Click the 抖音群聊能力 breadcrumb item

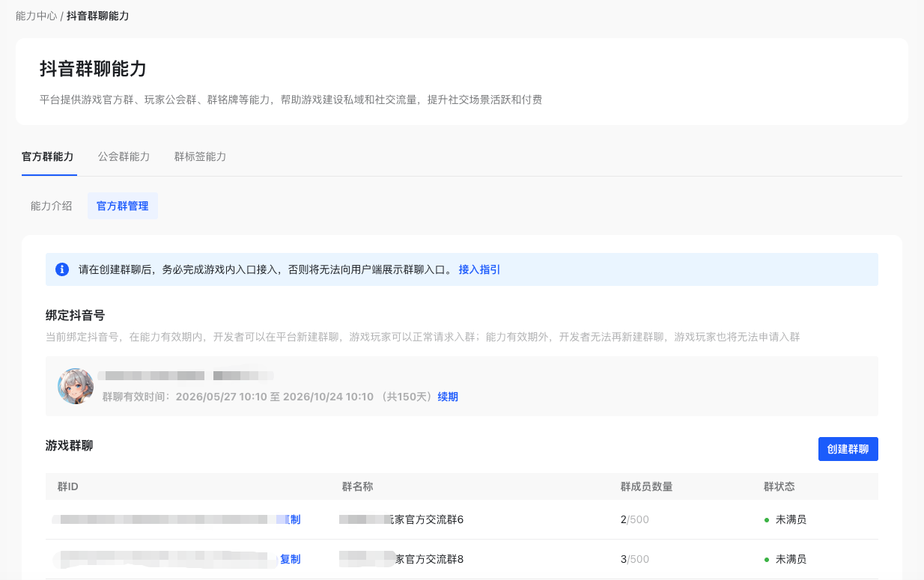(x=97, y=16)
